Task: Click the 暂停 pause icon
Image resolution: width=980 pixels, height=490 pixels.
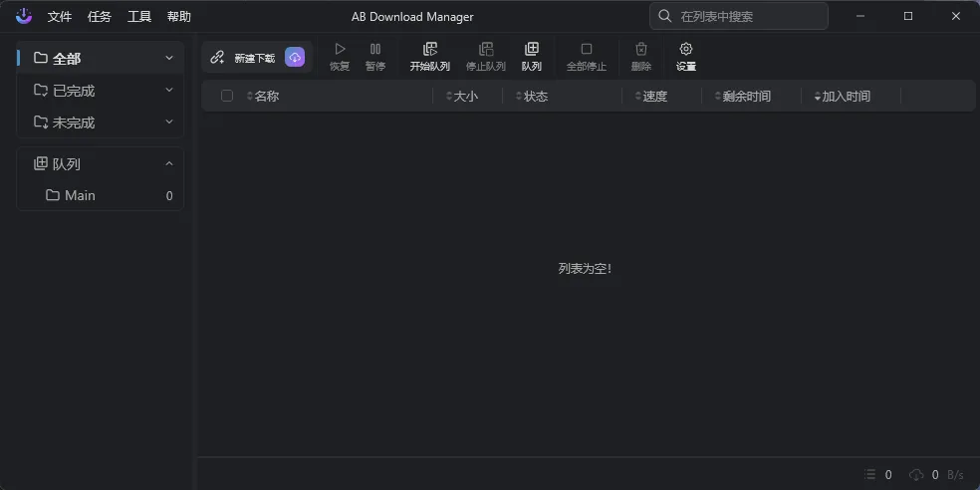Action: coord(375,49)
